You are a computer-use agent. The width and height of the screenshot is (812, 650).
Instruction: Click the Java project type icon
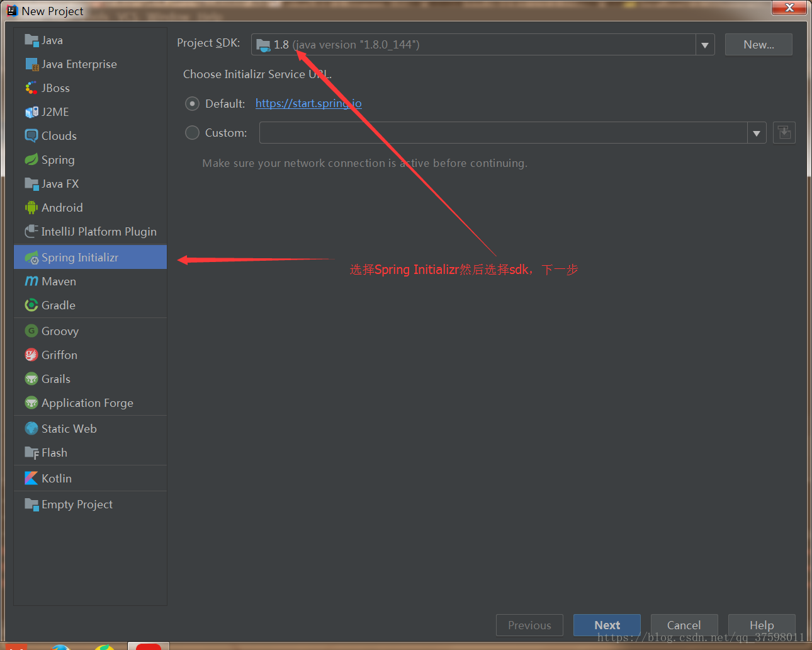click(x=31, y=40)
